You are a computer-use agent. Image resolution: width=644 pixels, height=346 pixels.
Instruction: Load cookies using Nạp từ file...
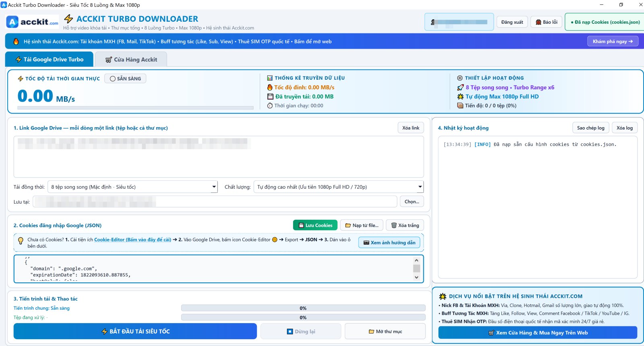(x=361, y=225)
